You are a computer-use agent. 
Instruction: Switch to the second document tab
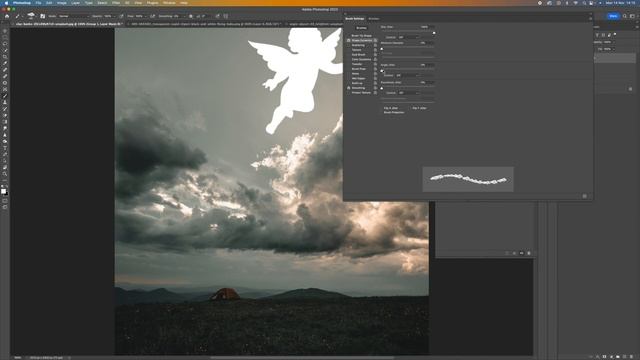pyautogui.click(x=204, y=24)
